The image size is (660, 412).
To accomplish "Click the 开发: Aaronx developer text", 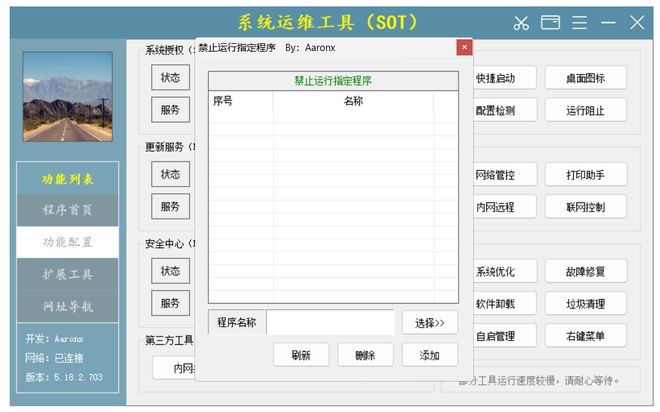I will tap(54, 339).
